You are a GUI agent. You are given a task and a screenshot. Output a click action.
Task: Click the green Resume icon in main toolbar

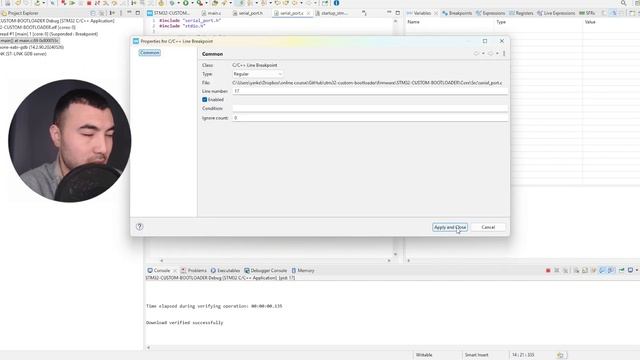pyautogui.click(x=72, y=3)
